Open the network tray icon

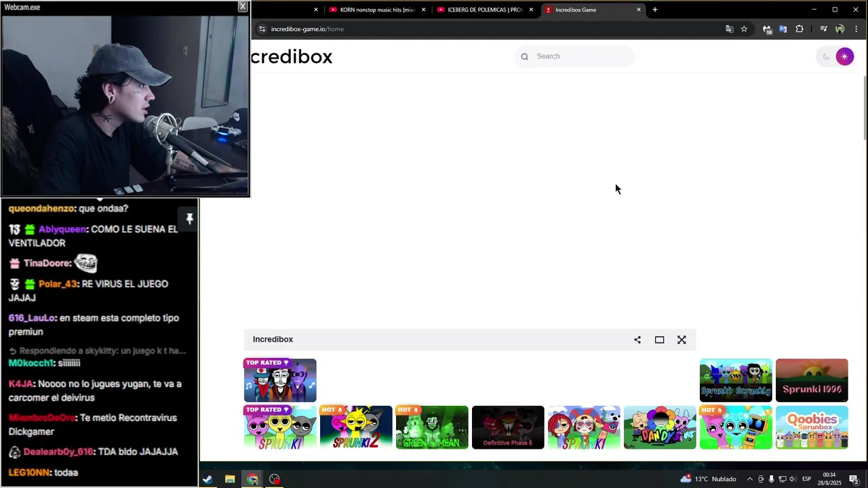pos(782,479)
